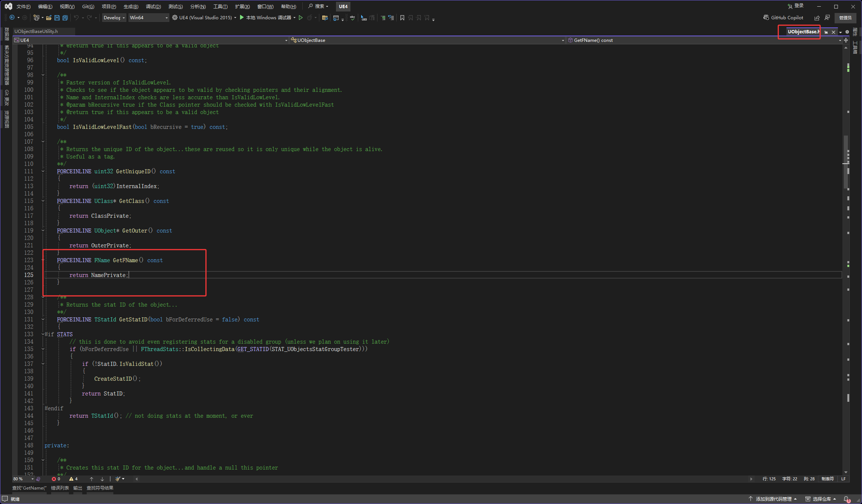Click the code cleanup broom icon
The width and height of the screenshot is (862, 504).
click(x=118, y=479)
